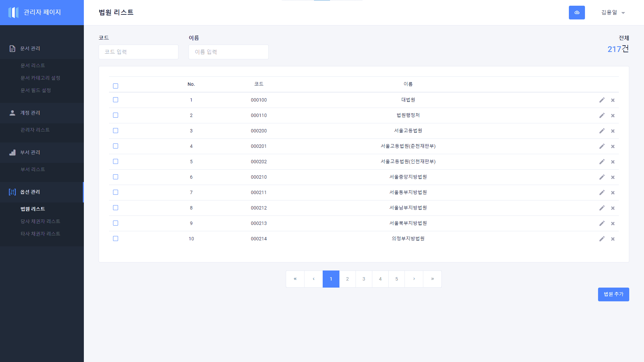
Task: Jump to the first page
Action: (295, 279)
